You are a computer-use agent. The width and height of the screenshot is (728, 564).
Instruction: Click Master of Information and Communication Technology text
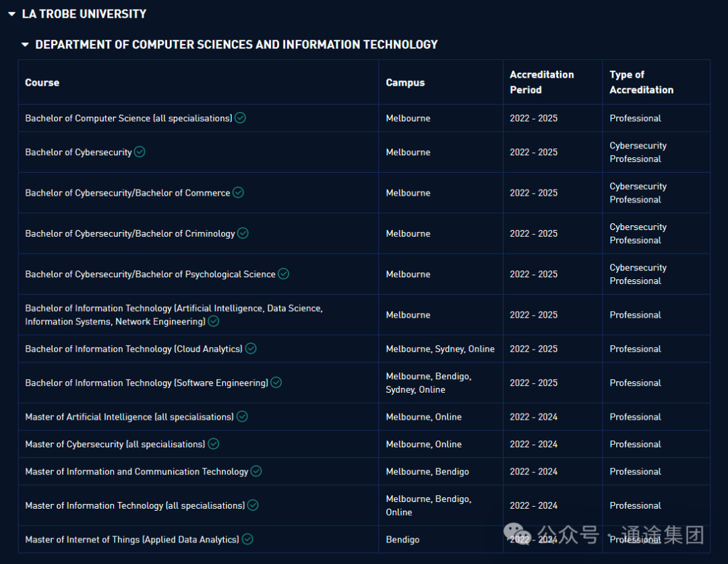tap(137, 472)
